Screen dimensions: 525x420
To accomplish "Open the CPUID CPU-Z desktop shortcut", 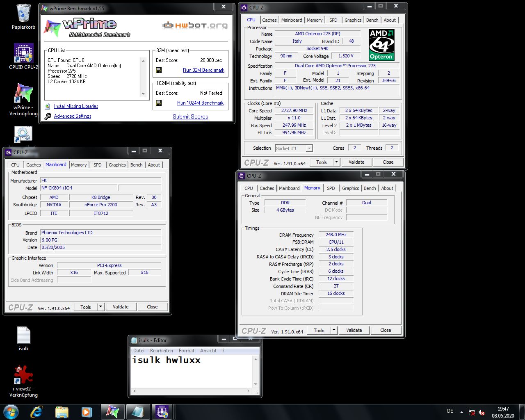I will [x=24, y=57].
